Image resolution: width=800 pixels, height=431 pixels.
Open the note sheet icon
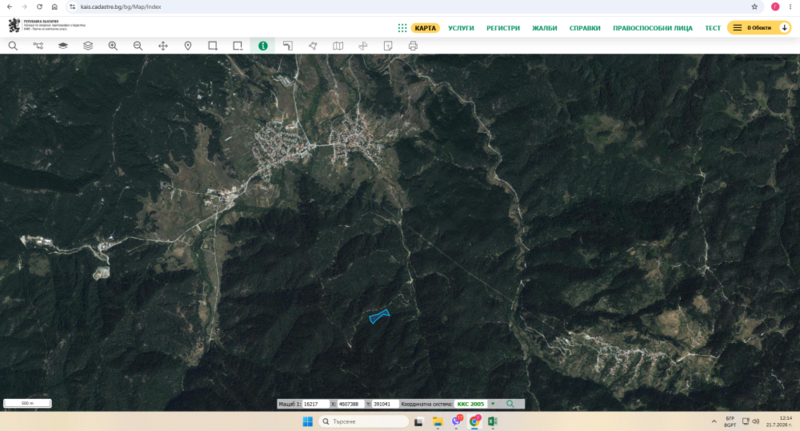click(388, 46)
